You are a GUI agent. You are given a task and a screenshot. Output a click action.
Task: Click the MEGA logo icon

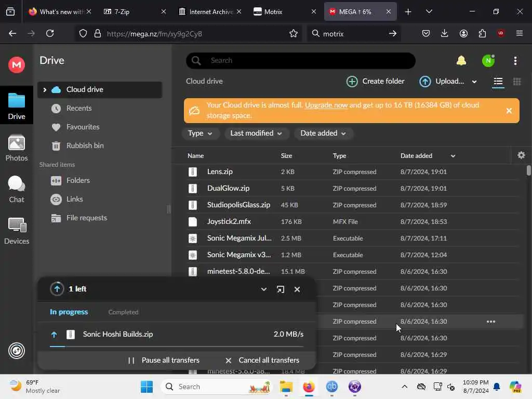16,65
